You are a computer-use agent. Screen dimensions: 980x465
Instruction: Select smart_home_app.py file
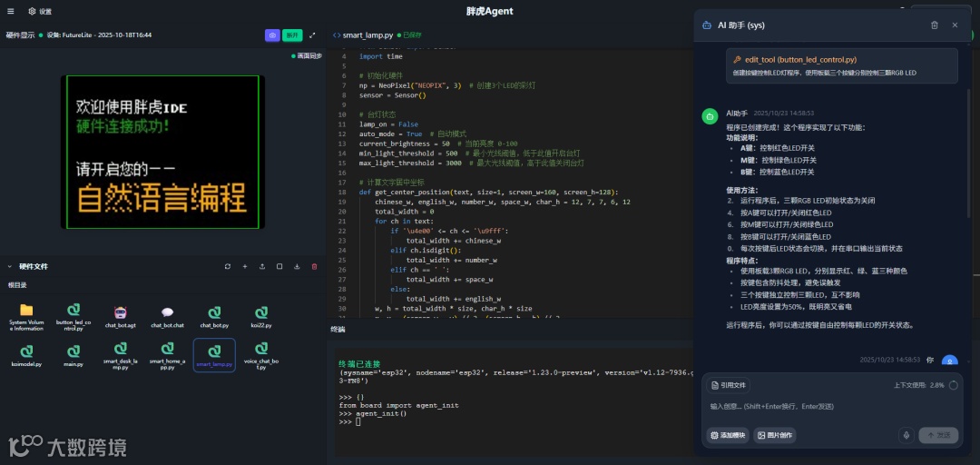point(168,355)
